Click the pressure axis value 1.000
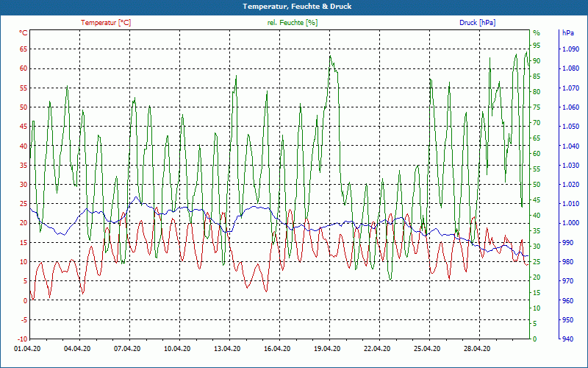588x368 pixels. pyautogui.click(x=570, y=223)
